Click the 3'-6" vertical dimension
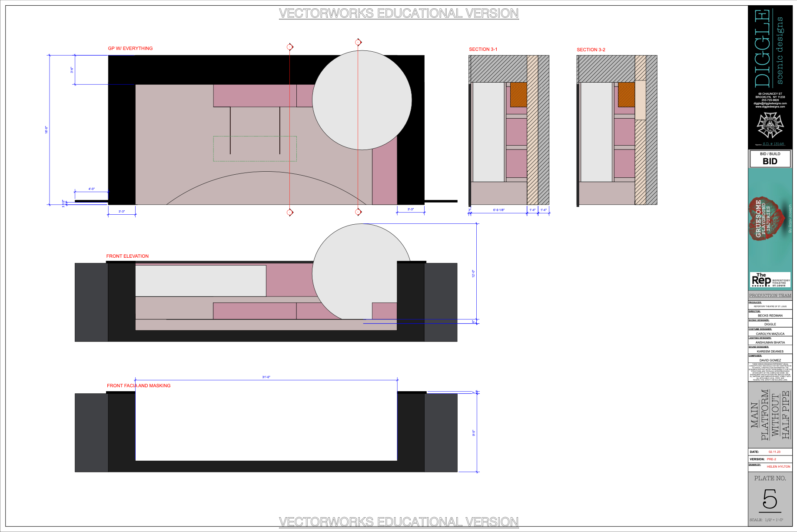 point(72,70)
